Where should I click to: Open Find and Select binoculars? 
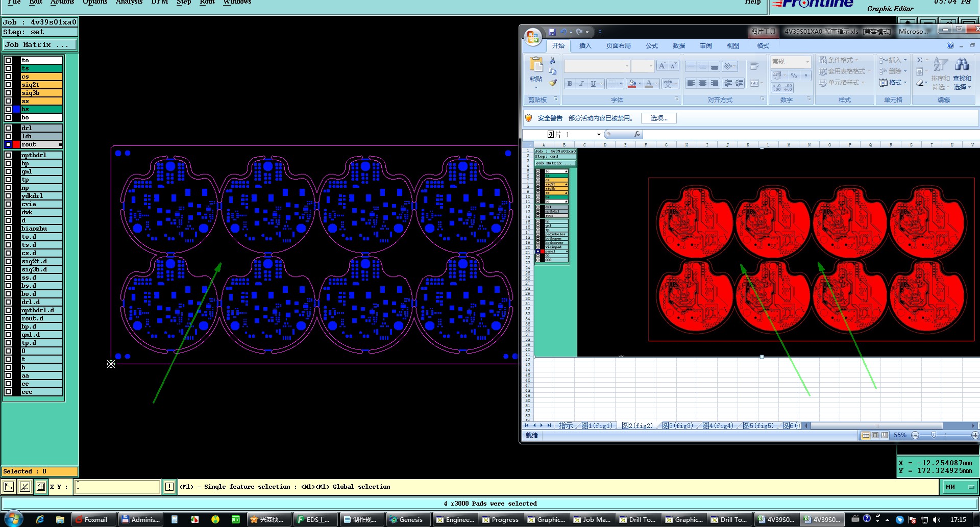pyautogui.click(x=962, y=64)
